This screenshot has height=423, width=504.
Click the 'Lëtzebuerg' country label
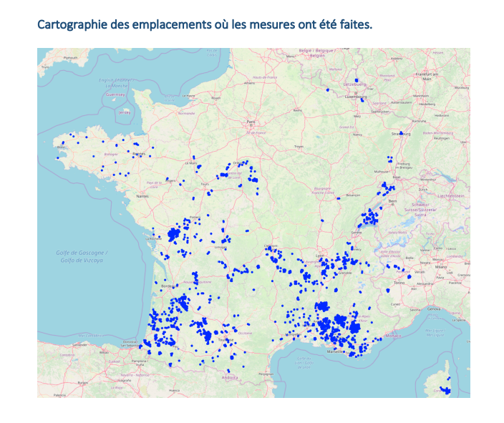click(x=355, y=84)
